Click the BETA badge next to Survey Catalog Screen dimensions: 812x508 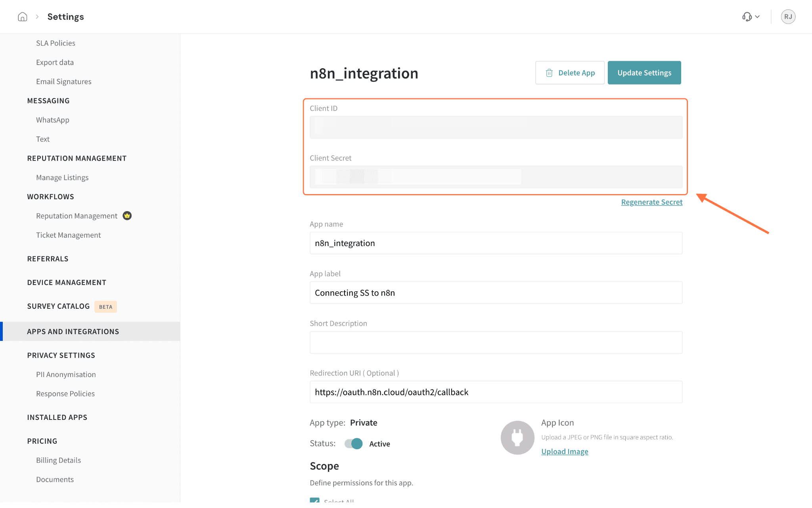click(105, 306)
